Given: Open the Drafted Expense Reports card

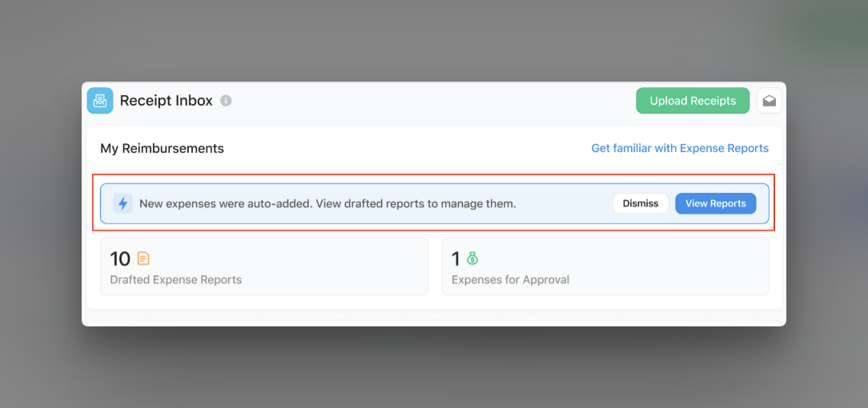Looking at the screenshot, I should tap(264, 266).
